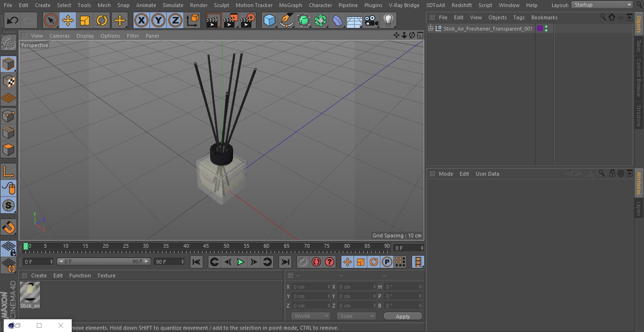Select the Live Selection tool
This screenshot has height=332, width=644.
50,20
